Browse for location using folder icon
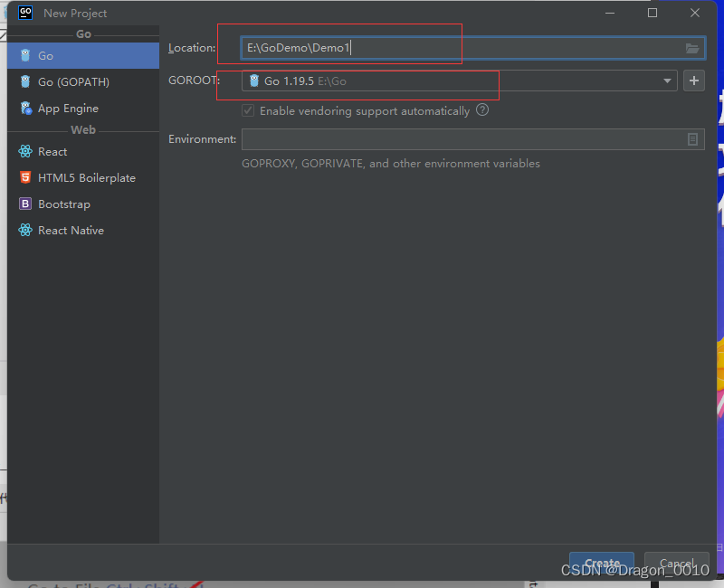This screenshot has height=588, width=724. click(x=692, y=48)
